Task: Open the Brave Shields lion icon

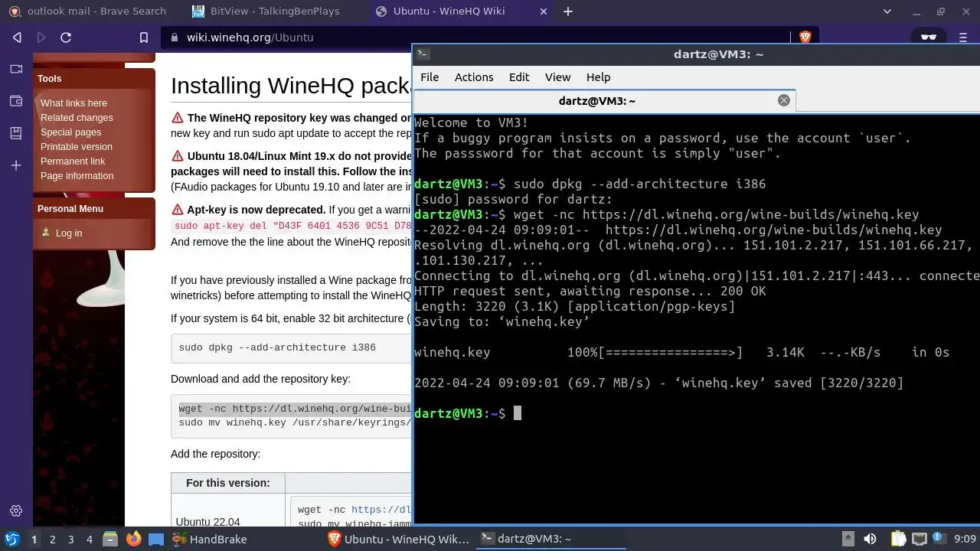Action: click(805, 37)
